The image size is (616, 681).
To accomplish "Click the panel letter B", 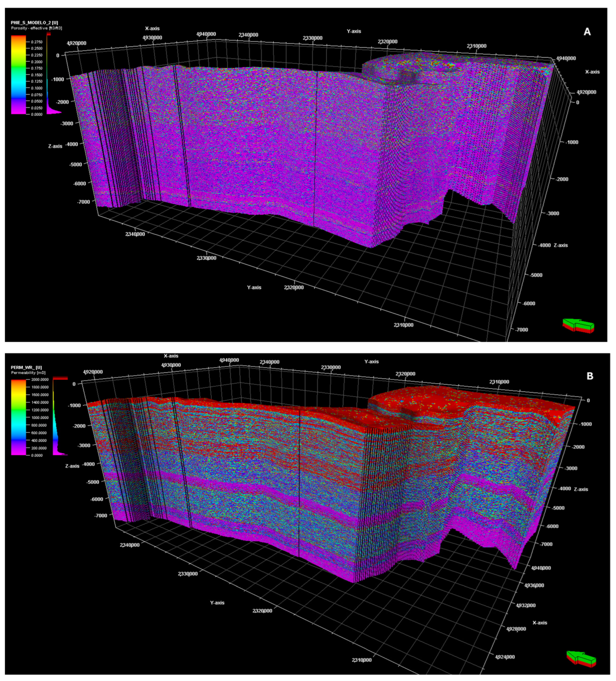I will coord(590,376).
